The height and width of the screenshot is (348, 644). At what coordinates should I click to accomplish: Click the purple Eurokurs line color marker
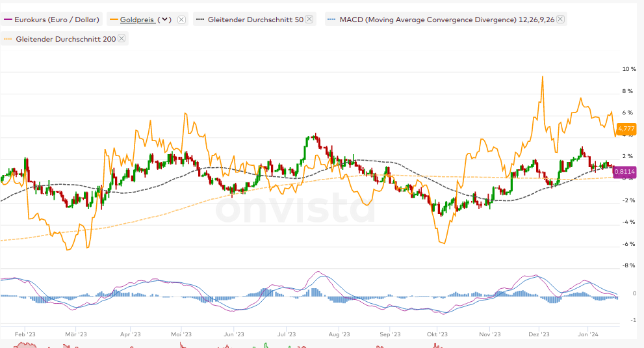tap(8, 20)
